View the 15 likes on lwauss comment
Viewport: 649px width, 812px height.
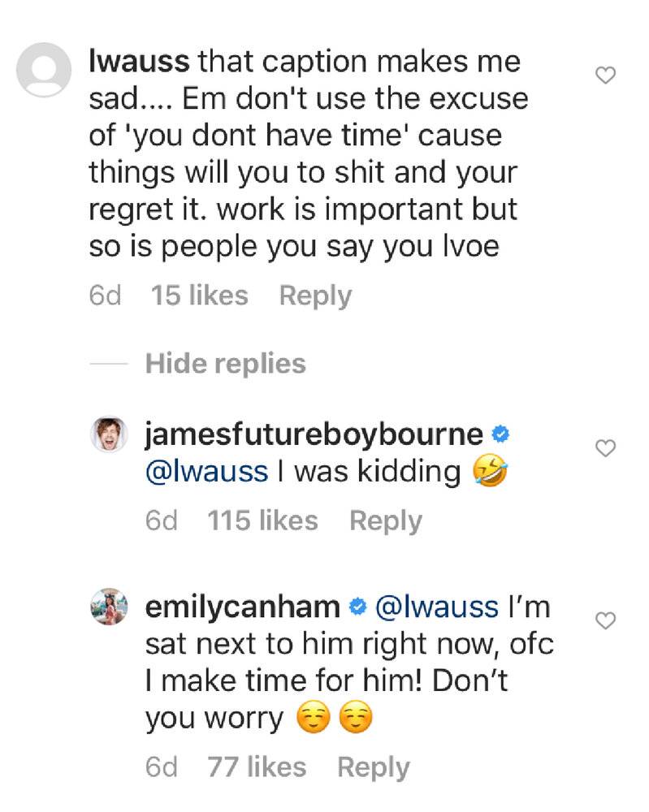coord(200,296)
